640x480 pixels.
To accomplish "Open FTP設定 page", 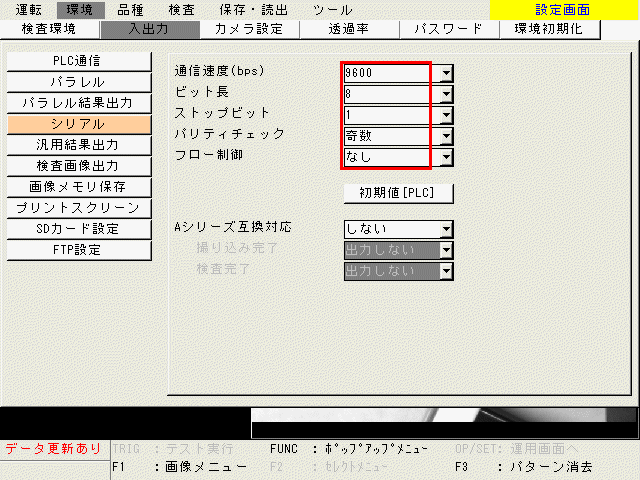I will tap(77, 250).
